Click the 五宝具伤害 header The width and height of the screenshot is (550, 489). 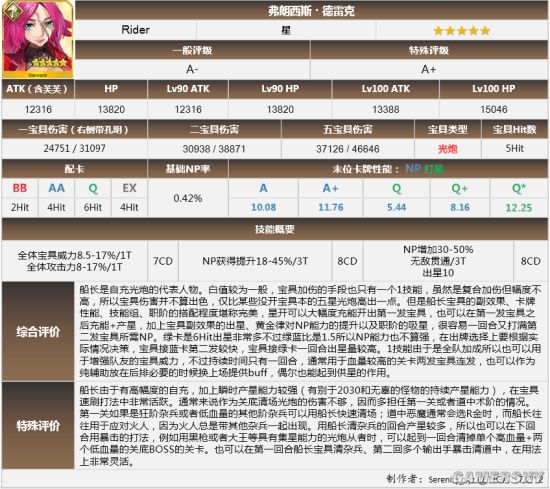348,129
